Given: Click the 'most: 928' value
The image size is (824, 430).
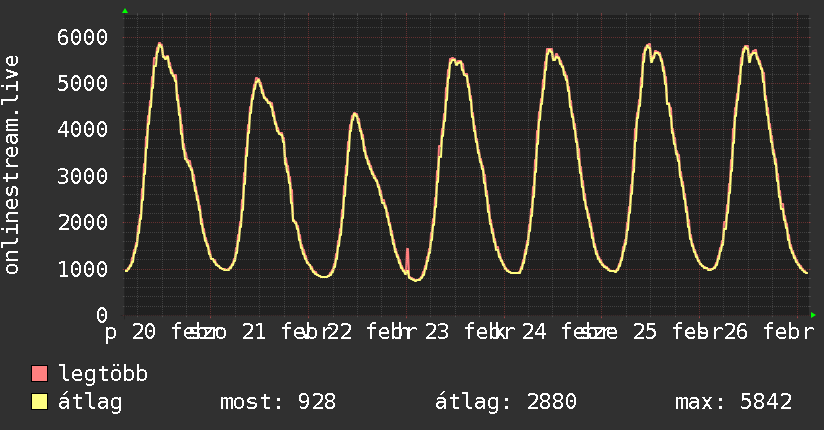Looking at the screenshot, I should pyautogui.click(x=277, y=402).
